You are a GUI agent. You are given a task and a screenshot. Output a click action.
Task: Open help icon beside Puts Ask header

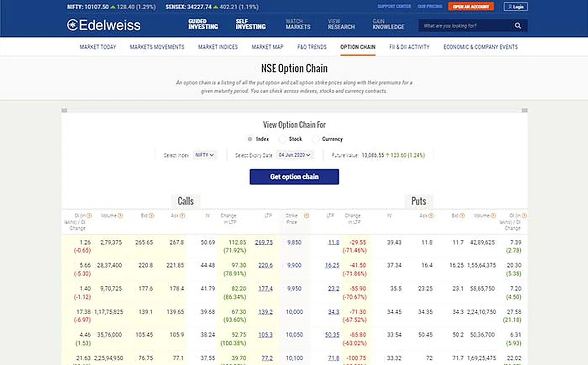point(431,216)
